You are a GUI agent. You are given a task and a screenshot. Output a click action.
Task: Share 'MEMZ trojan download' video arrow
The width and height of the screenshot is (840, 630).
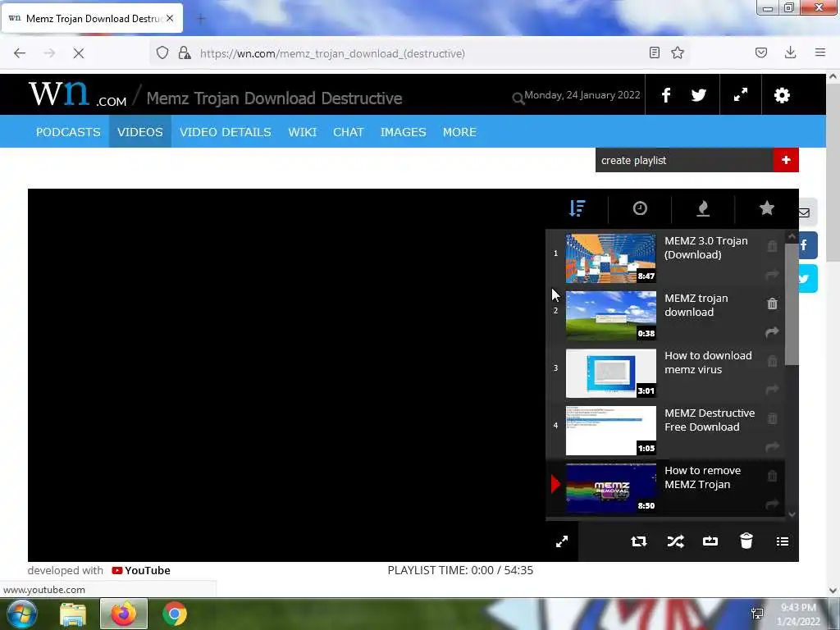click(772, 332)
